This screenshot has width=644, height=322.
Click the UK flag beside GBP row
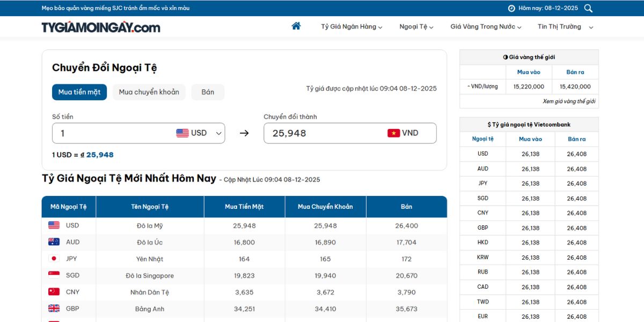click(54, 308)
